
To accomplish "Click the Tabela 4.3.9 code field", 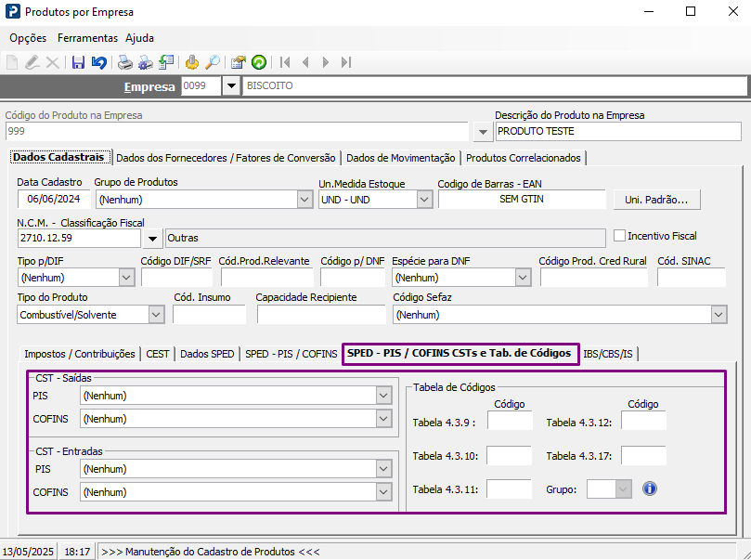I will tap(510, 421).
